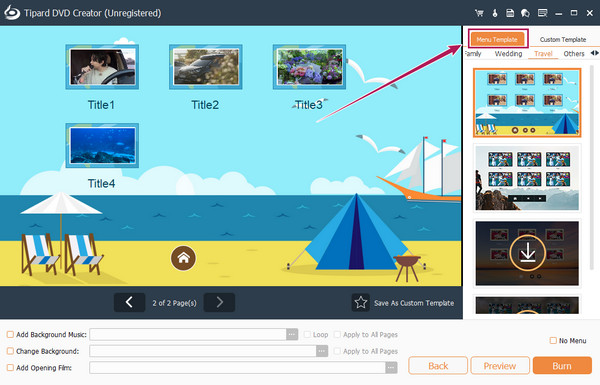Click the change background path field
600x385 pixels.
pyautogui.click(x=203, y=351)
